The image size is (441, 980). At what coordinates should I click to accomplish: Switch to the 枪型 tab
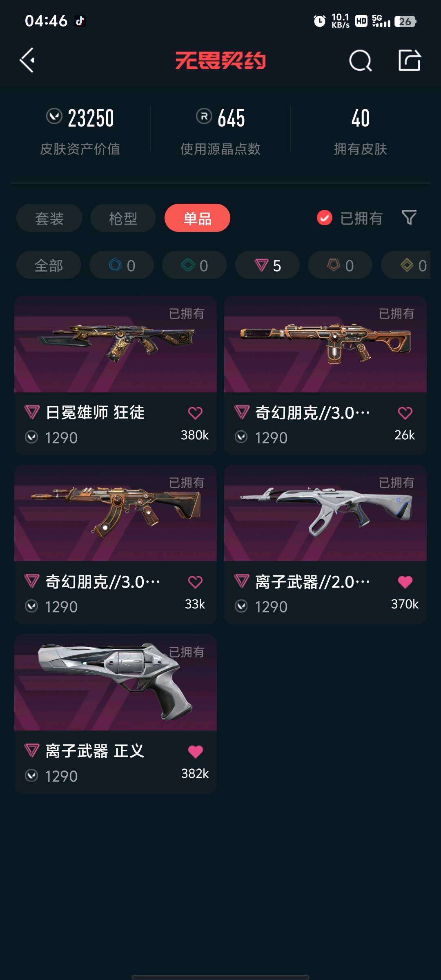tap(123, 218)
